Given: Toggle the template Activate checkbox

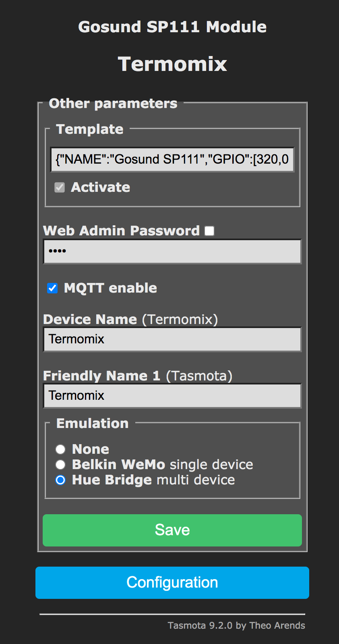Looking at the screenshot, I should pyautogui.click(x=60, y=187).
